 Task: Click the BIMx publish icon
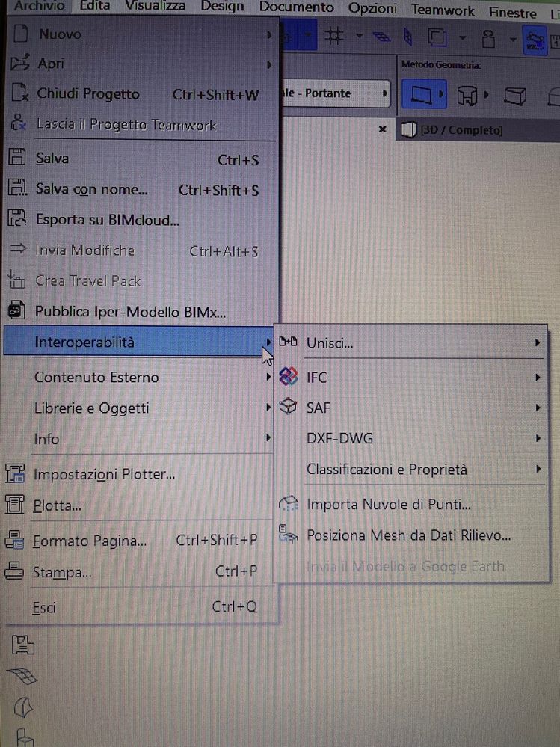tap(16, 310)
